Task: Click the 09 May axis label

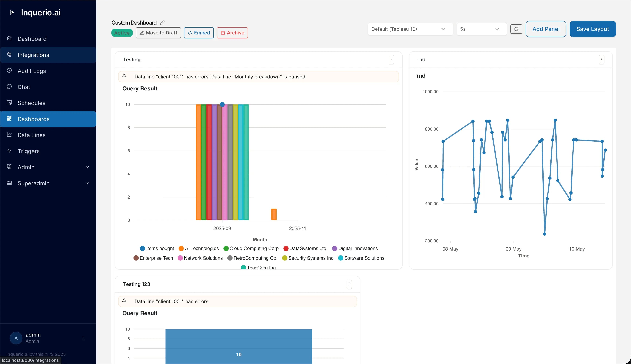Action: pyautogui.click(x=513, y=249)
